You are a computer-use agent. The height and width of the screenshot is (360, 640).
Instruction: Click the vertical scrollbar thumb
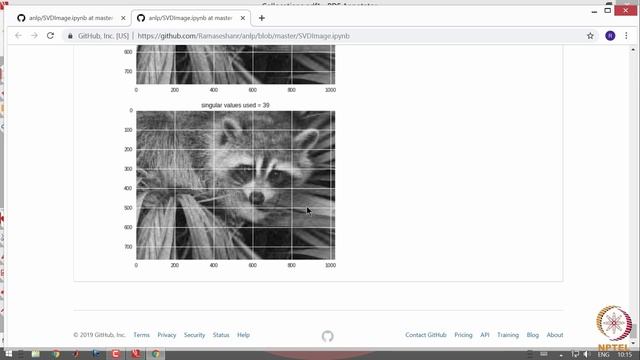click(633, 331)
